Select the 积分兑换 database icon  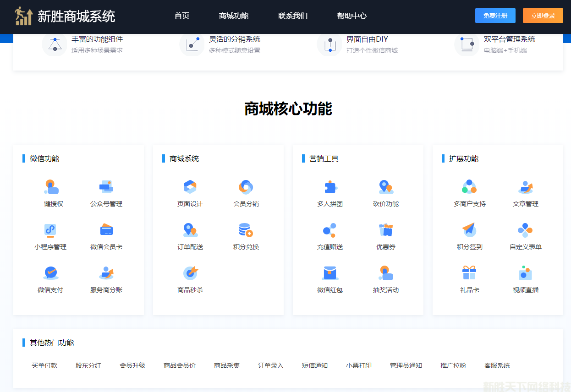[x=246, y=230]
